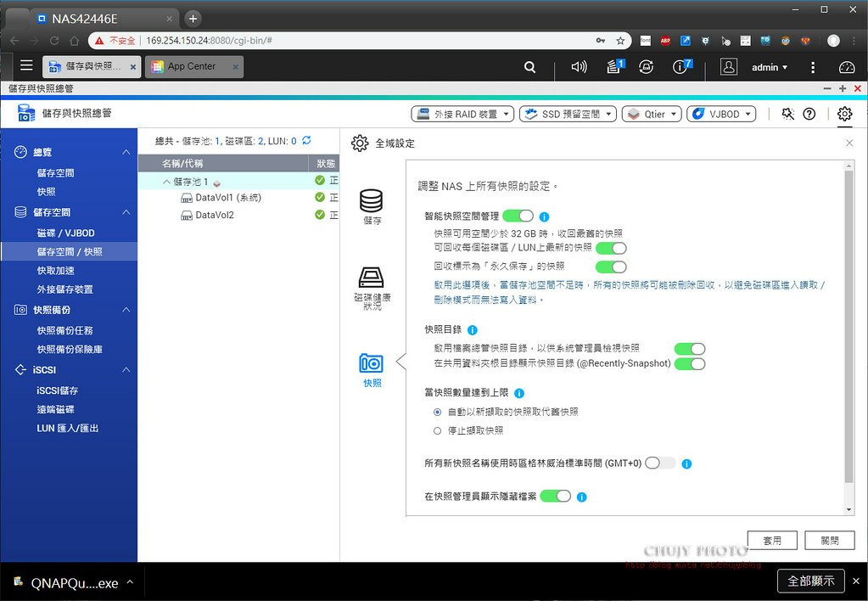
Task: Toggle 在快照管理員顯示隱藏檔案 switch
Action: tap(555, 497)
